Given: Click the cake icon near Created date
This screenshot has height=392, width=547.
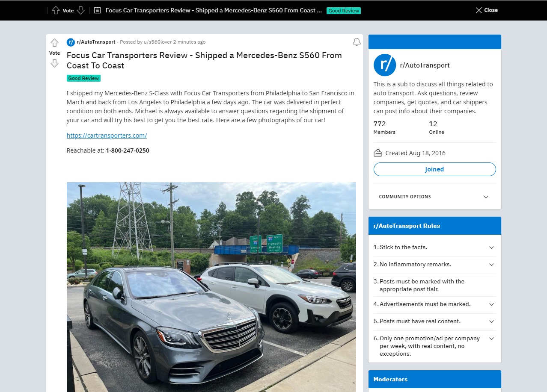Looking at the screenshot, I should (x=378, y=153).
